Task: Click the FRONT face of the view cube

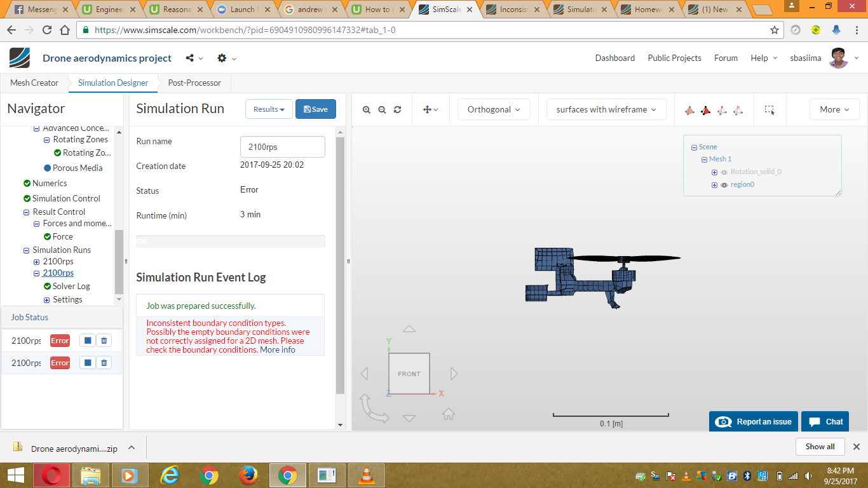Action: (x=409, y=374)
